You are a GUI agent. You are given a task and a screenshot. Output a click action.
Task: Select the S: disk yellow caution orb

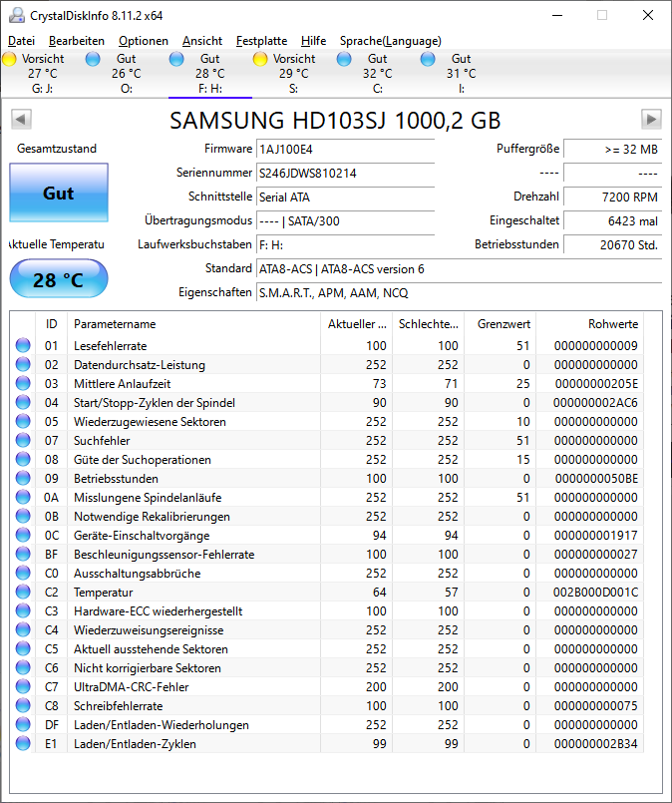point(260,59)
